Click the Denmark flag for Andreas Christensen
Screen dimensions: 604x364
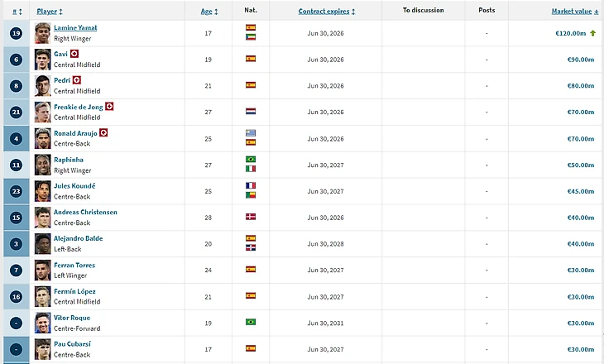click(251, 218)
